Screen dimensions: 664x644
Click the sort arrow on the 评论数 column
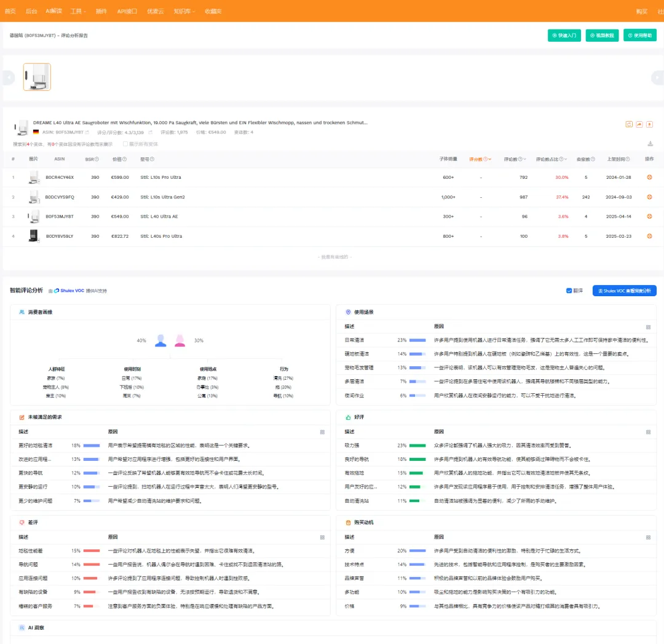coord(524,159)
